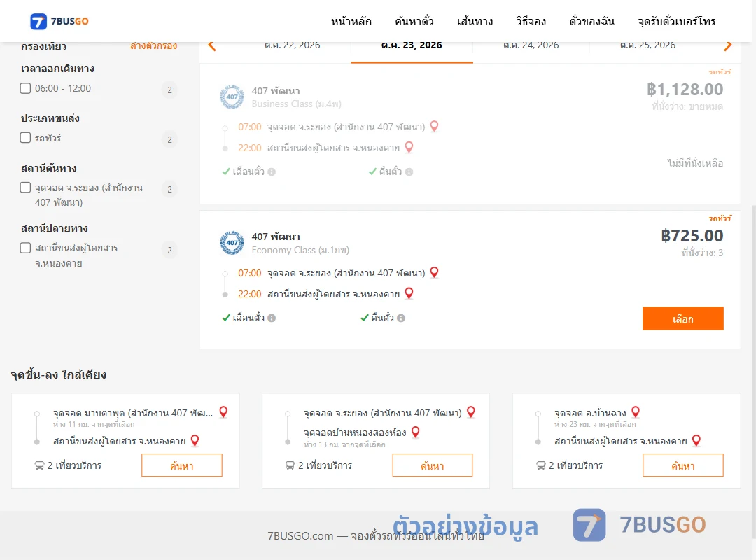Open info icon next to คืนตั๋ว in Business row
Viewport: 756px width, 560px height.
409,172
